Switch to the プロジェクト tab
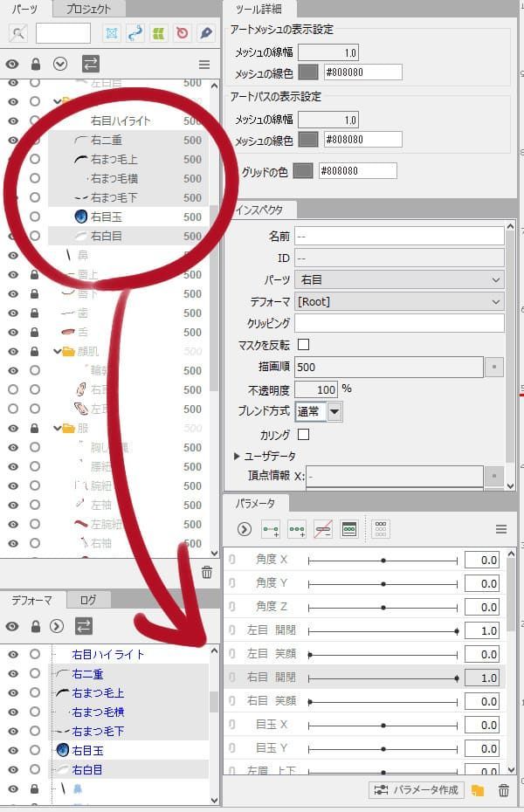524x812 pixels. tap(88, 9)
